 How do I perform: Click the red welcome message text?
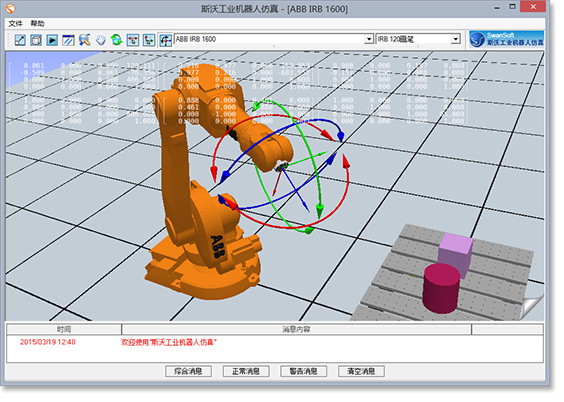(x=169, y=342)
